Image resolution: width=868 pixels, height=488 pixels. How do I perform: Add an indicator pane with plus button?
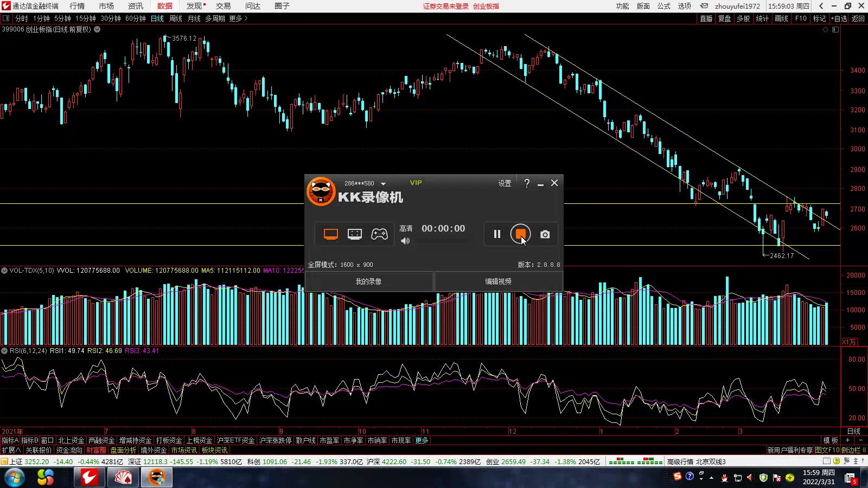tap(847, 440)
